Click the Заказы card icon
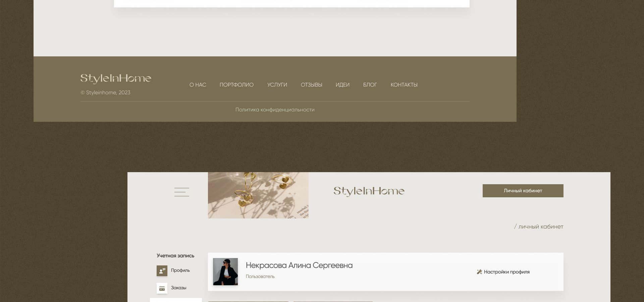 [x=162, y=288]
